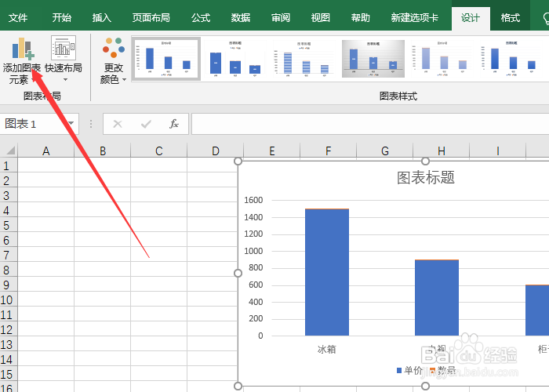
Task: Open the Add Chart Element menu
Action: [x=22, y=61]
